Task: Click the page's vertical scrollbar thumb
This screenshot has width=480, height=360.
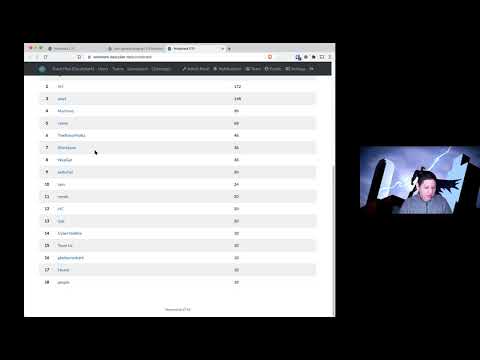Action: 334,240
